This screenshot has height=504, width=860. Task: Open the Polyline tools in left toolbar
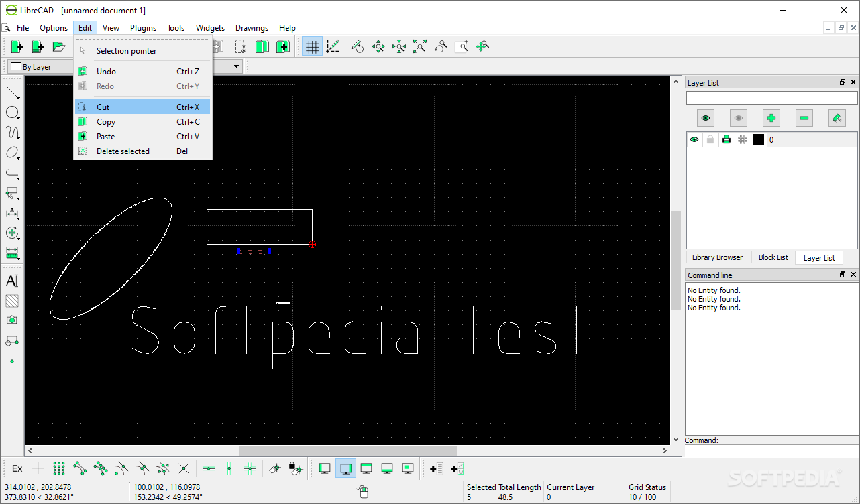tap(12, 173)
